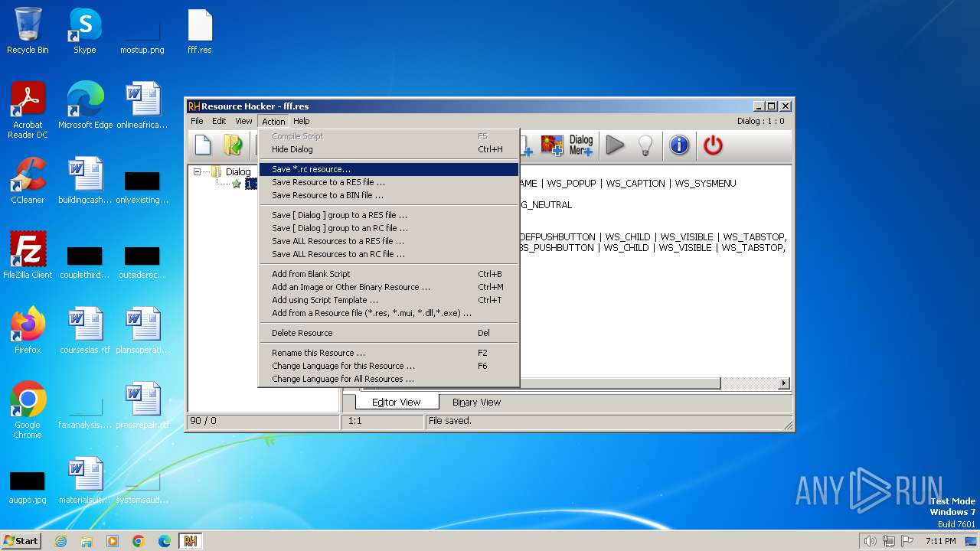Image resolution: width=980 pixels, height=551 pixels.
Task: Click the red power Exit icon
Action: pos(713,145)
